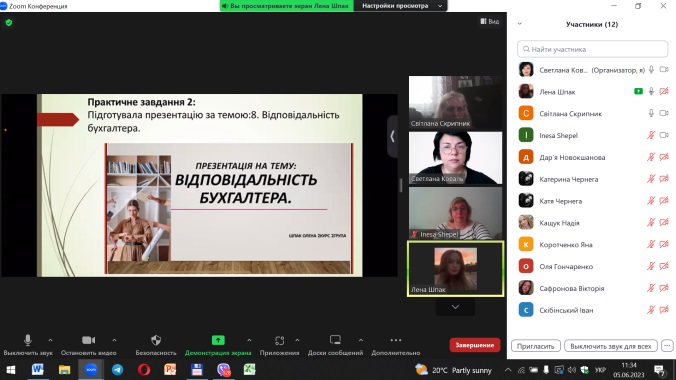Click the green encryption shield icon
676x380 pixels.
tap(9, 22)
